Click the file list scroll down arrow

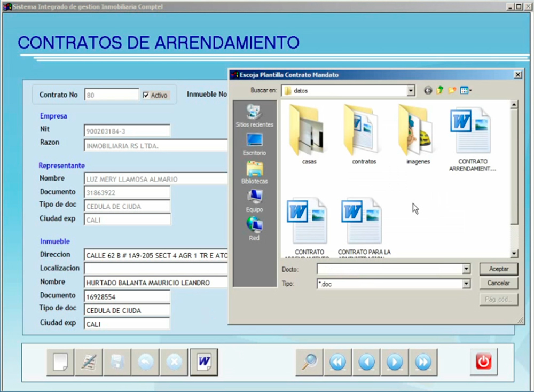(x=514, y=254)
